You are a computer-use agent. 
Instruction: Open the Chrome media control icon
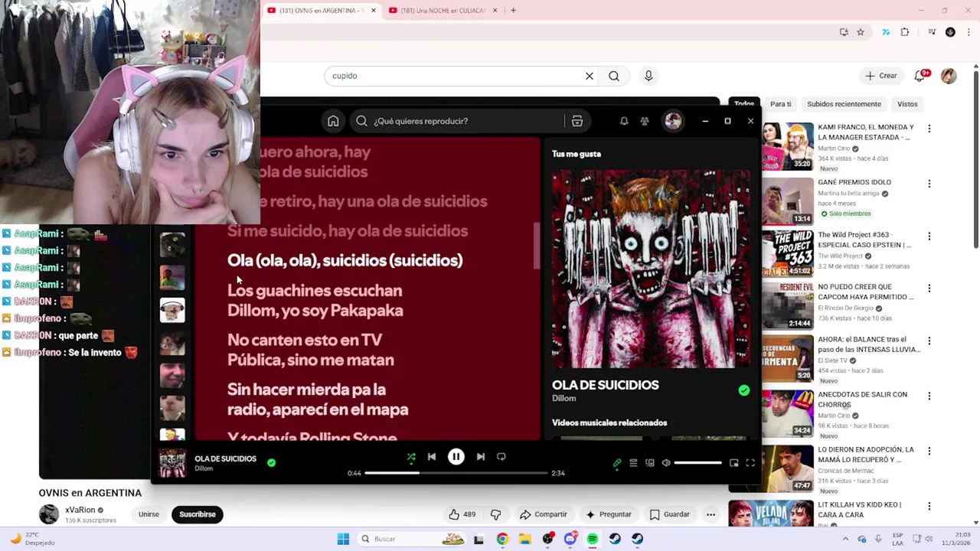tap(932, 32)
